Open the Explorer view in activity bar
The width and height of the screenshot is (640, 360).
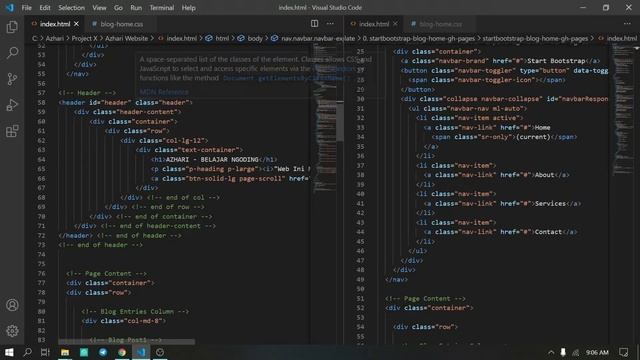12,27
